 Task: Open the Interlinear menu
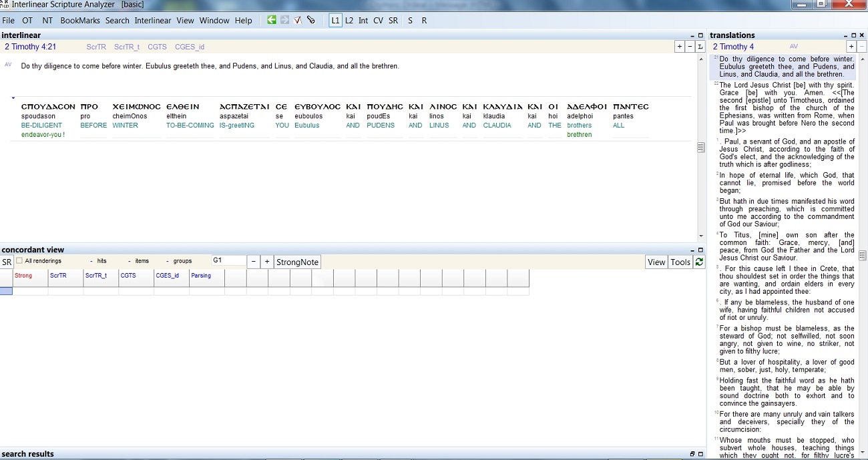click(153, 20)
